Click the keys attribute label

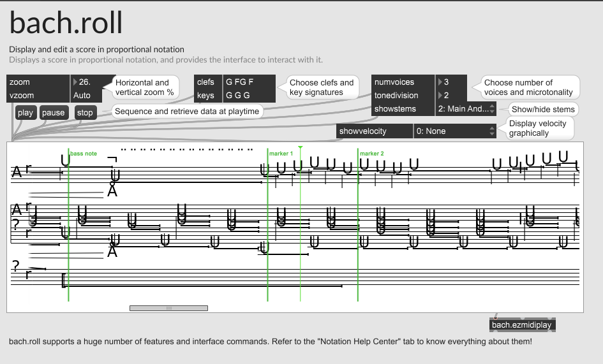(205, 96)
